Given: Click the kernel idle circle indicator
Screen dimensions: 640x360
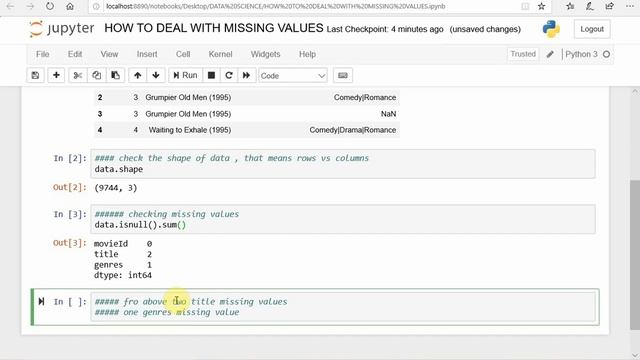Looking at the screenshot, I should tap(607, 54).
